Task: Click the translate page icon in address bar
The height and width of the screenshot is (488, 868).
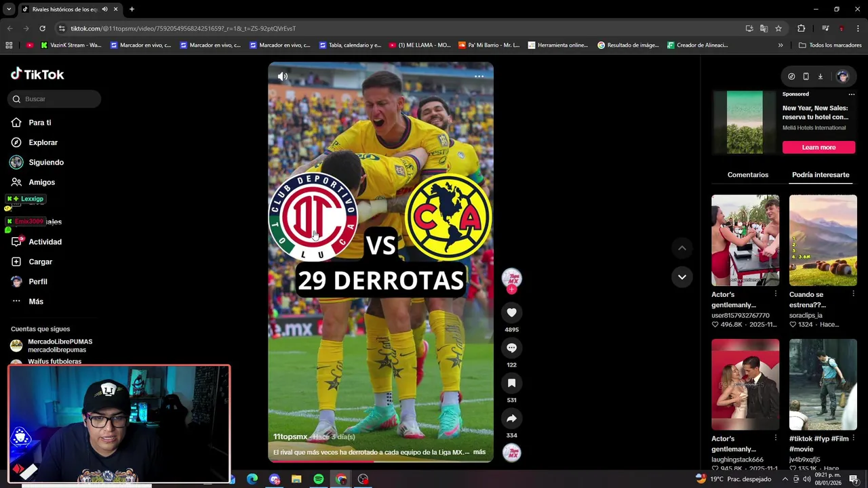Action: [764, 28]
